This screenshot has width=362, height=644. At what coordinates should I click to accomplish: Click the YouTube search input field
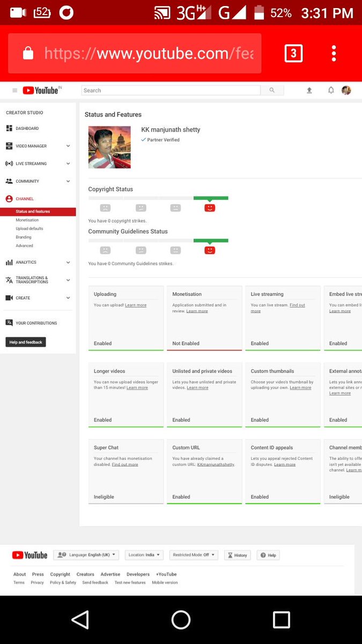(x=171, y=90)
